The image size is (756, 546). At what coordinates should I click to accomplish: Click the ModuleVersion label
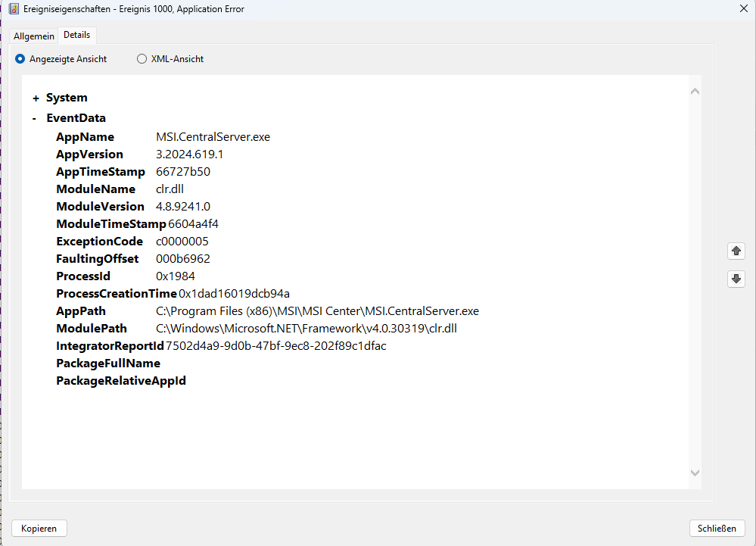[101, 207]
